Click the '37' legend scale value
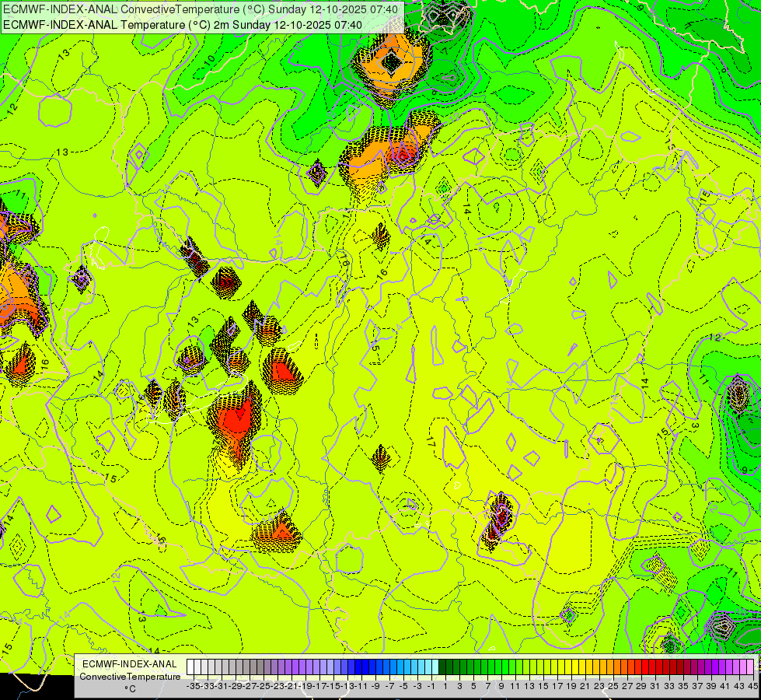 tap(697, 686)
